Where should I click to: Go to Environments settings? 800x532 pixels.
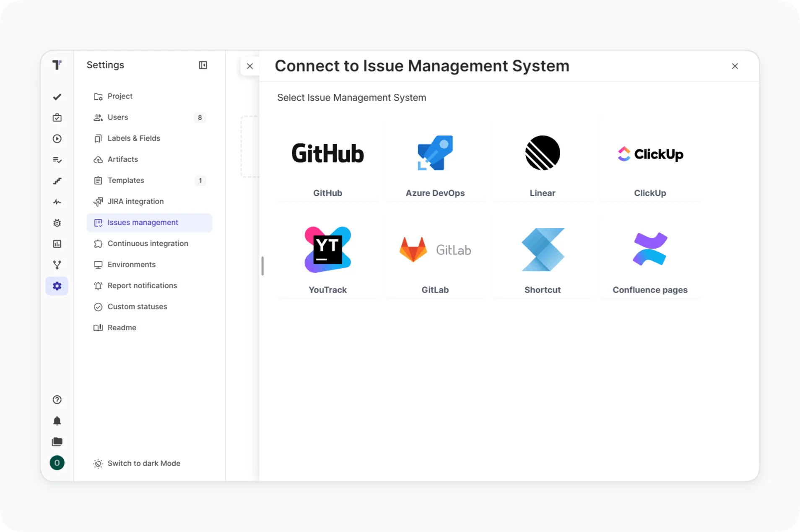(x=149, y=265)
